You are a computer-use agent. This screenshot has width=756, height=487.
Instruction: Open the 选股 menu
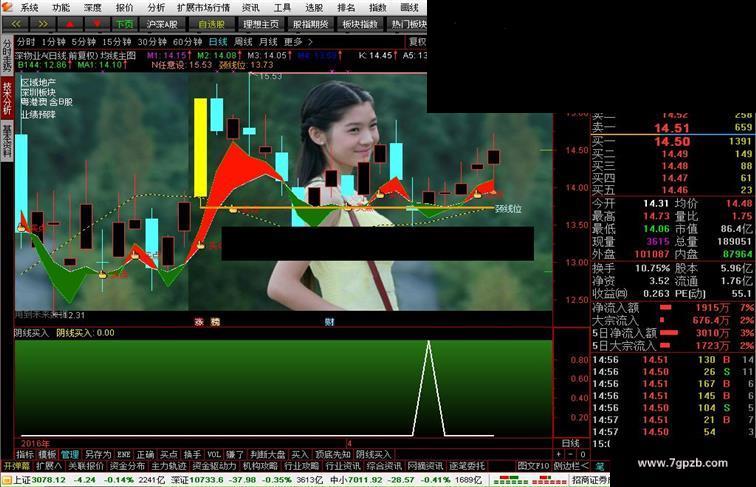pos(314,7)
